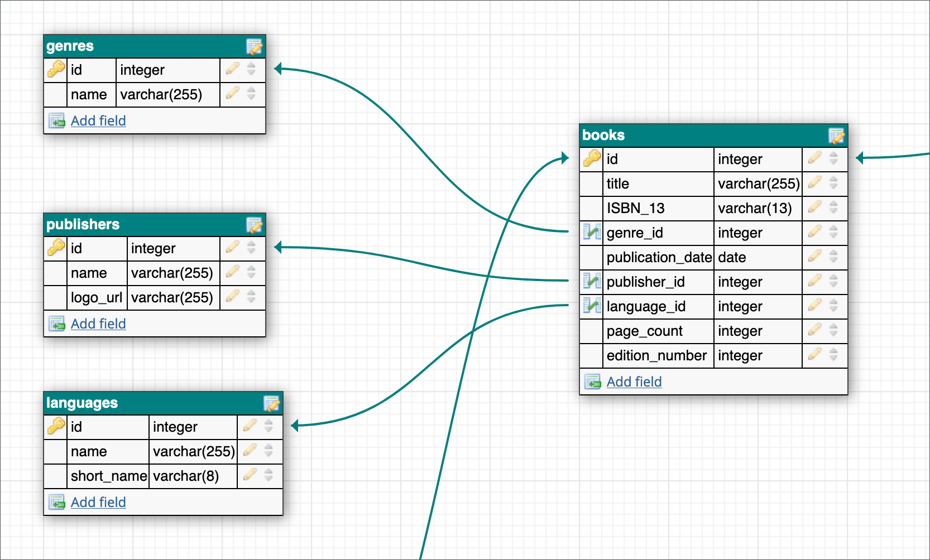Edit the genres table header icon
The width and height of the screenshot is (930, 560).
coord(255,47)
